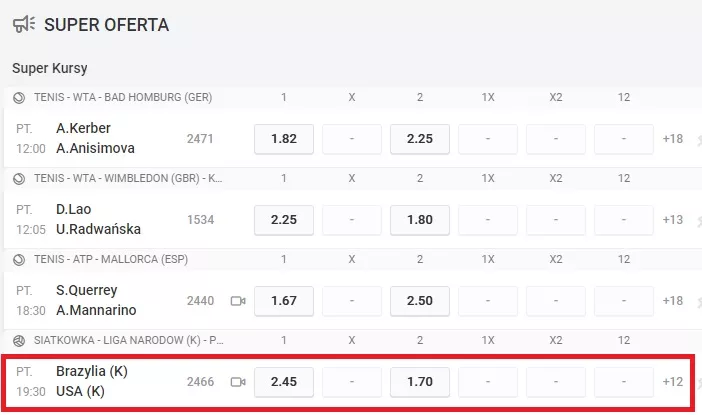Select odds 2.25 for A.Anisimova
This screenshot has height=415, width=702.
click(420, 139)
